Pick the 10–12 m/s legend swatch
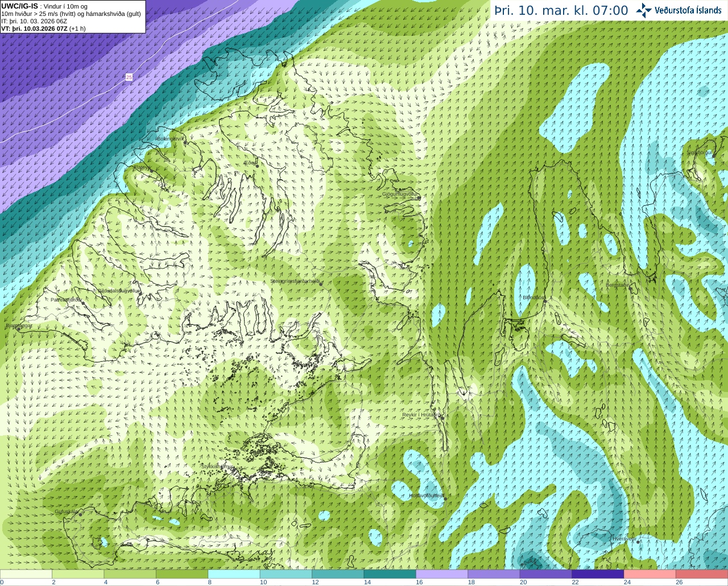 [286, 574]
